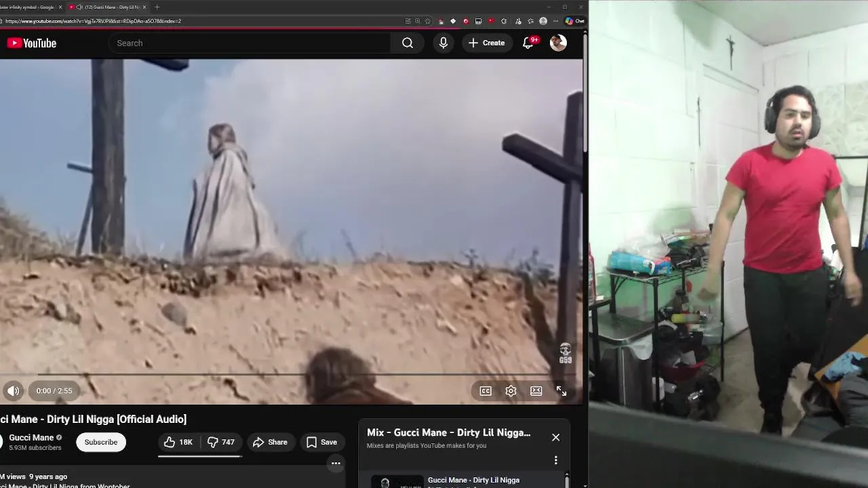Close the Mix playlist panel
Screen dimensions: 868x488
pyautogui.click(x=556, y=437)
